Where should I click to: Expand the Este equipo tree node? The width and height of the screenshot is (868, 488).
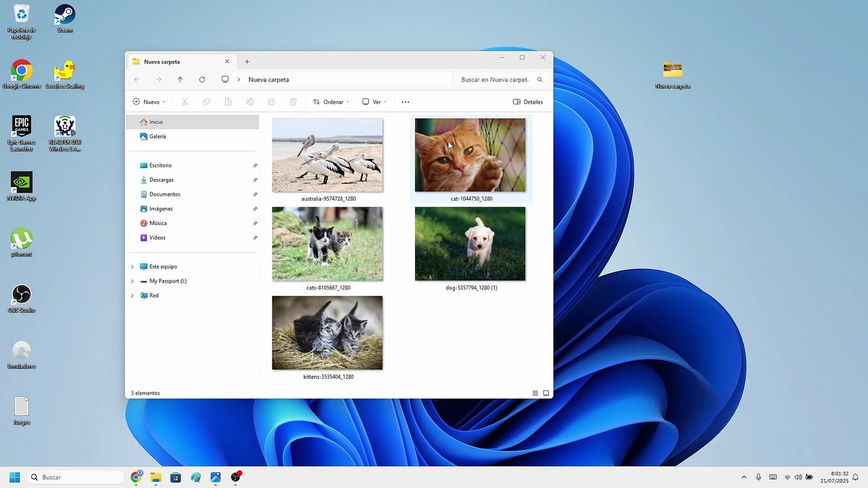pyautogui.click(x=132, y=267)
